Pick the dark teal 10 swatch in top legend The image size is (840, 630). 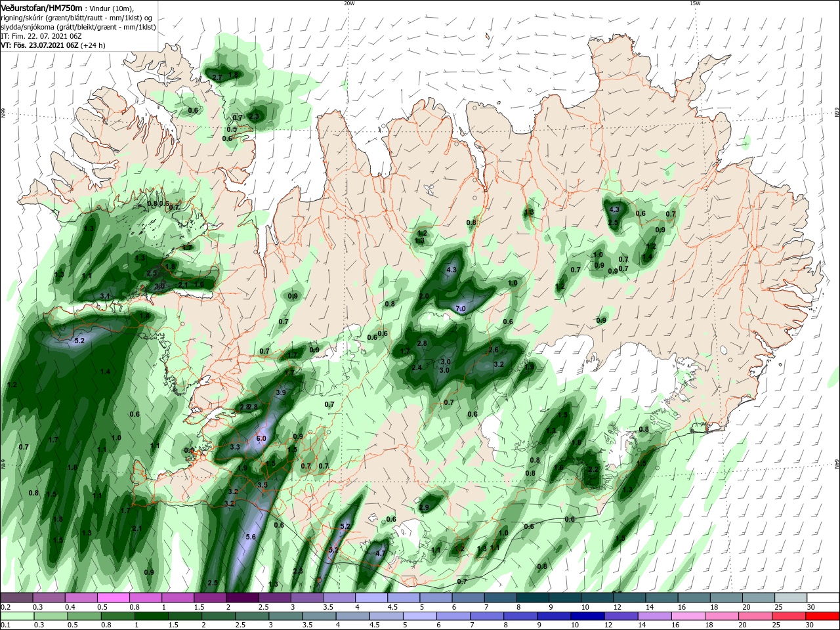(597, 598)
